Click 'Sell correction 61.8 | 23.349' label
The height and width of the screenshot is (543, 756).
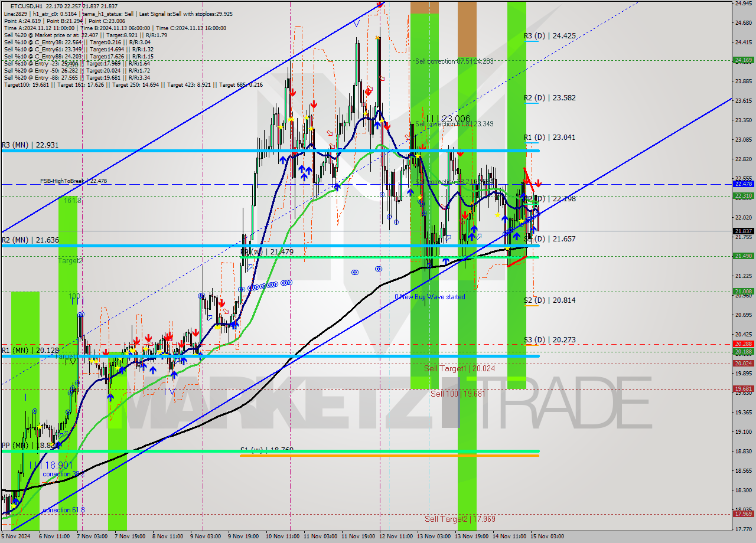[x=454, y=124]
